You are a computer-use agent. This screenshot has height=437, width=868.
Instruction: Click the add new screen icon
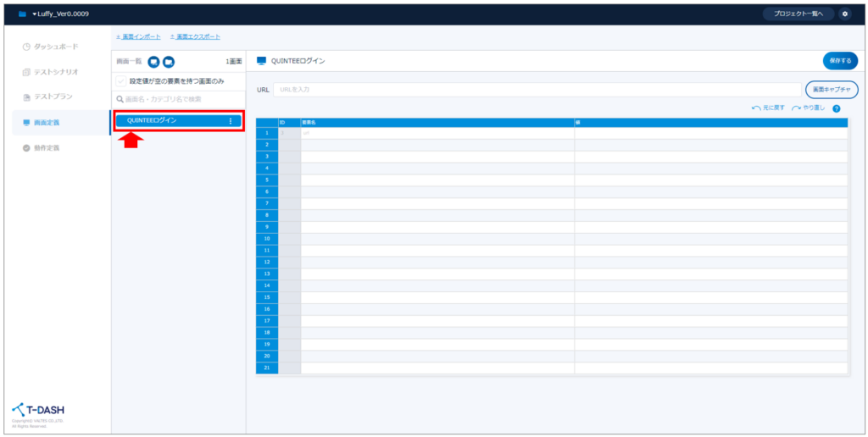[153, 62]
